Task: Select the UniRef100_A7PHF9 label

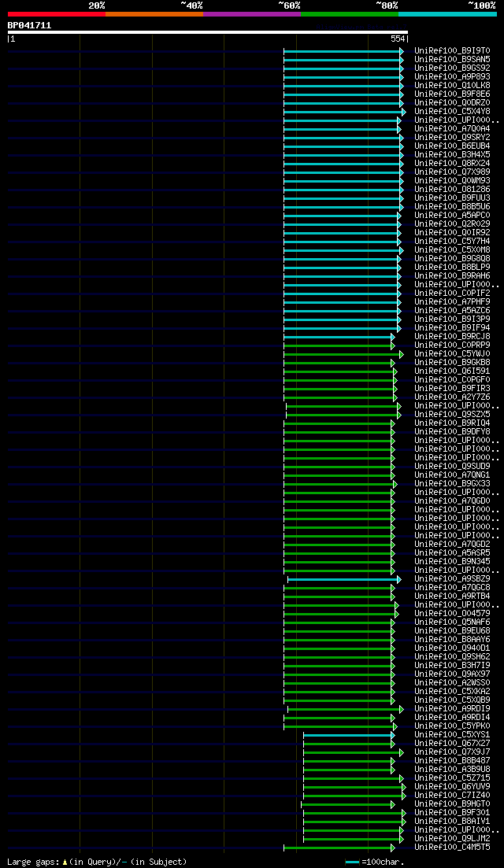Action: (452, 301)
